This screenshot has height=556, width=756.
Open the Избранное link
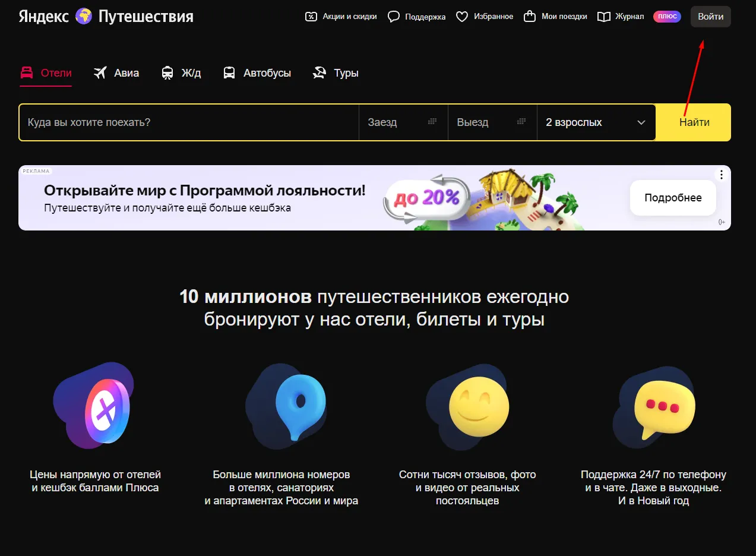(x=485, y=17)
